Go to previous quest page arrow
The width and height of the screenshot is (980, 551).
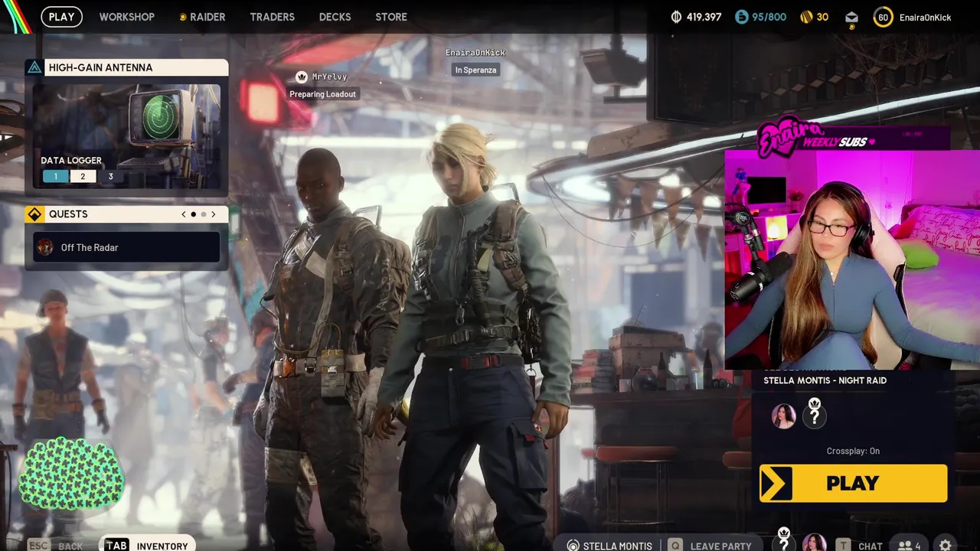184,214
